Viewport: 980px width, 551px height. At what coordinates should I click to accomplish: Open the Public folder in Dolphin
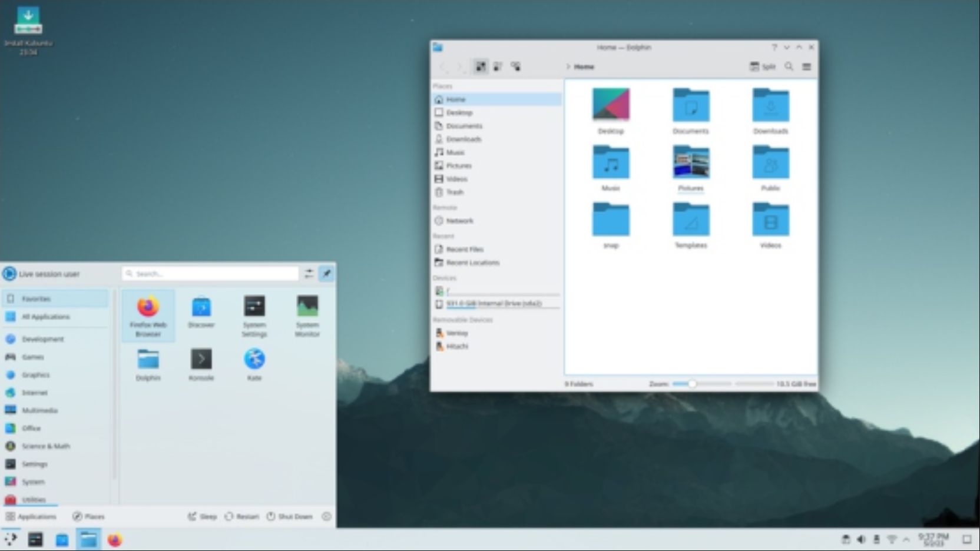pyautogui.click(x=770, y=168)
